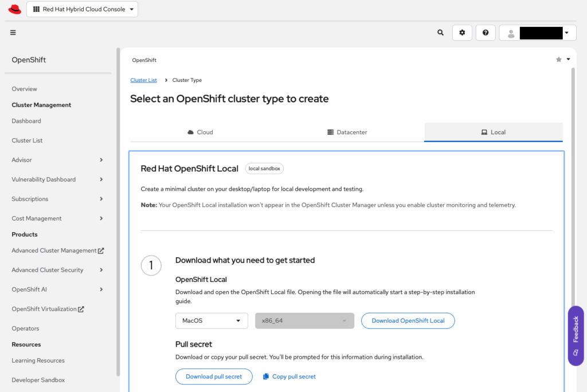Expand the Cost Management section
This screenshot has width=587, height=392.
pos(101,218)
